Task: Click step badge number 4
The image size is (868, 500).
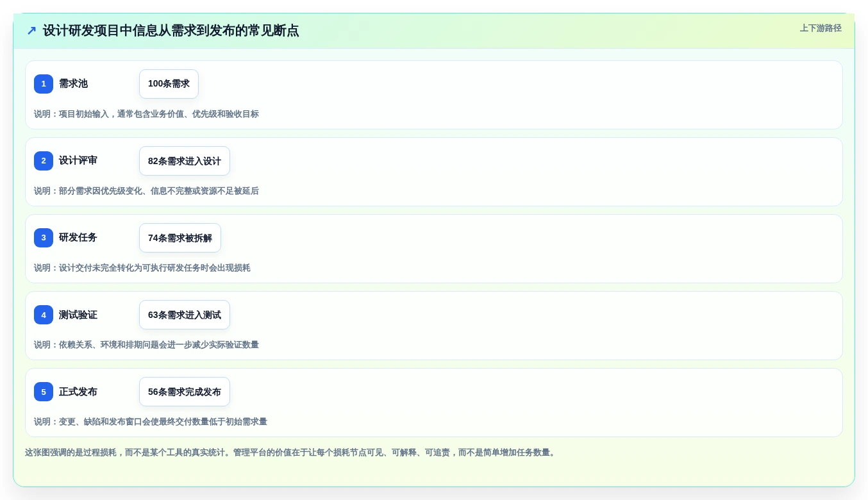Action: pyautogui.click(x=44, y=315)
